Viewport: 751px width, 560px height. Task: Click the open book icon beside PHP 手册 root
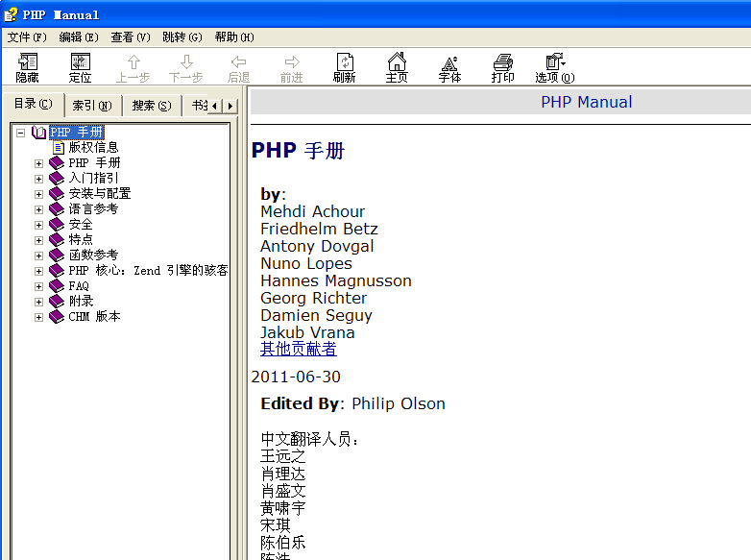tap(38, 133)
